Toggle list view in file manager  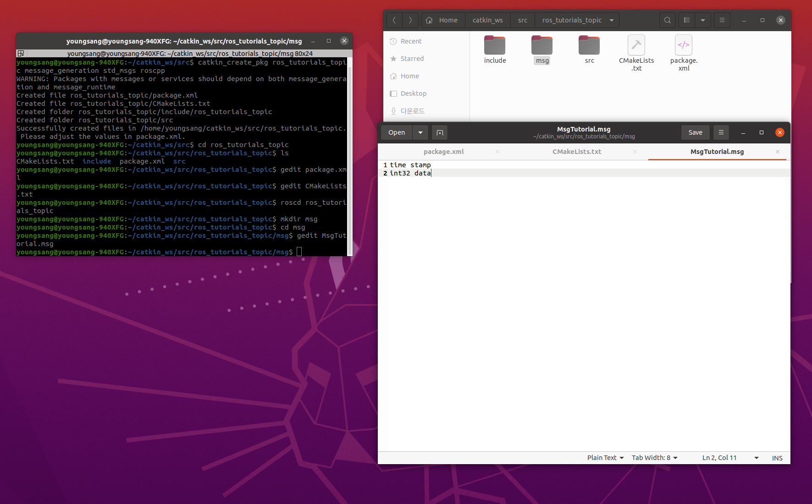[687, 20]
